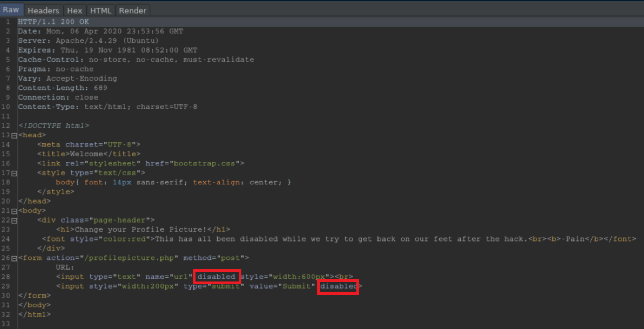Select the Hex tab
Image resolution: width=644 pixels, height=329 pixels.
(x=74, y=11)
